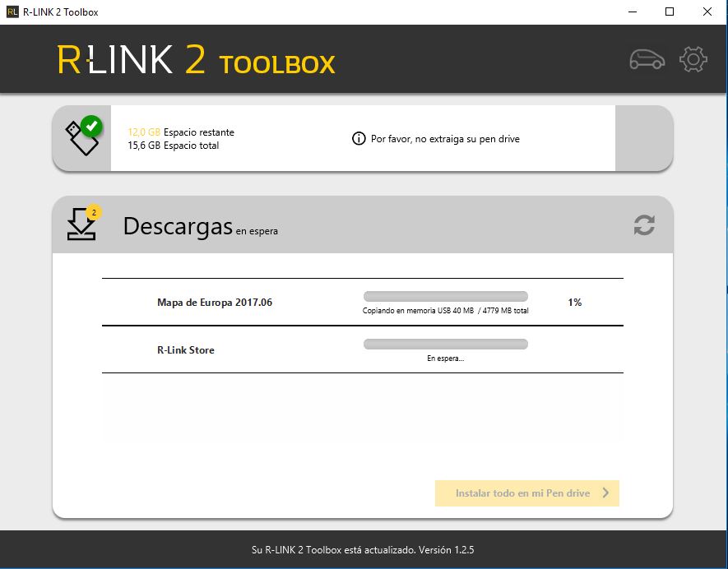Click the USB pen drive status icon
728x569 pixels.
pos(84,136)
